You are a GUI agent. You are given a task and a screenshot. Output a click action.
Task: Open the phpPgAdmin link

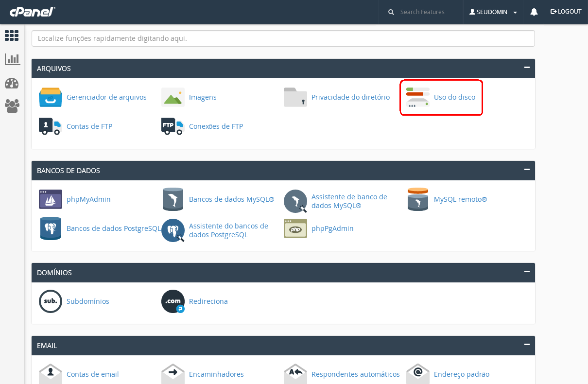(332, 228)
